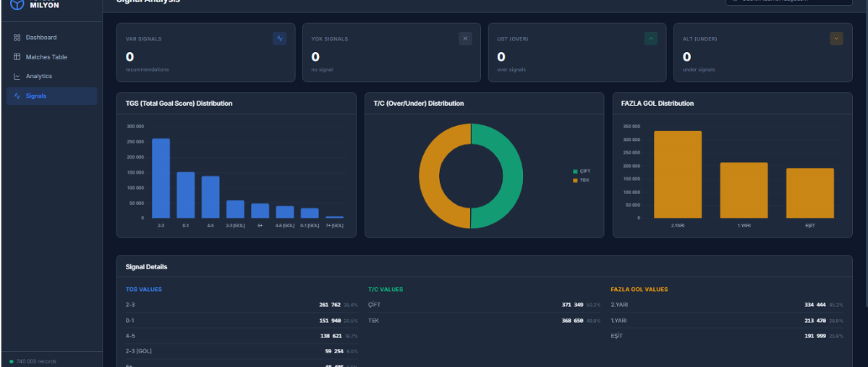Click the Matches Table icon in sidebar
Viewport: 868px width, 367px height.
pos(17,56)
